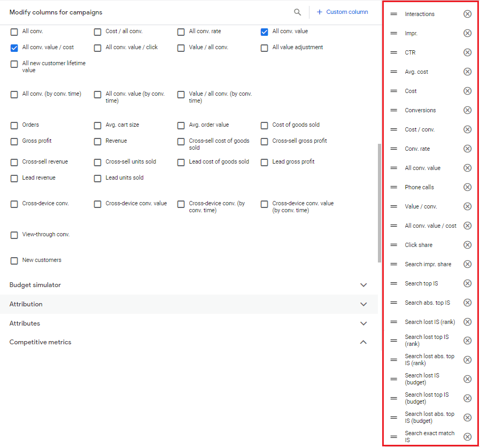Remove the CTR column

point(467,52)
